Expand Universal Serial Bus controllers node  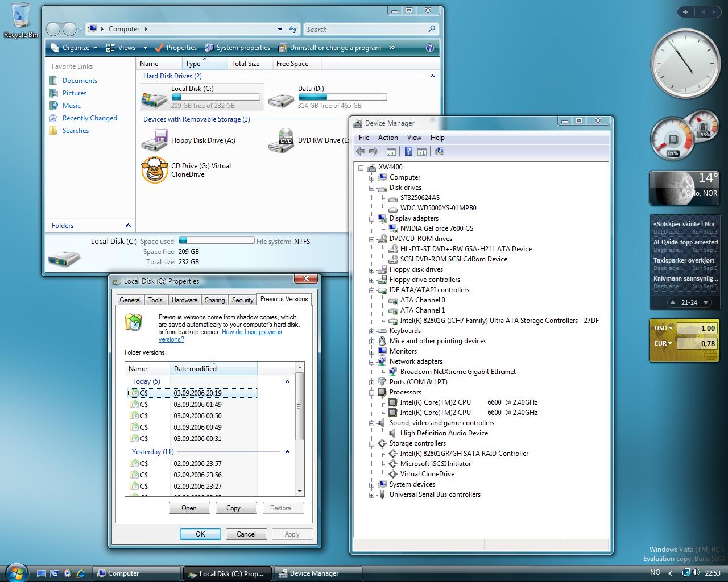coord(371,495)
